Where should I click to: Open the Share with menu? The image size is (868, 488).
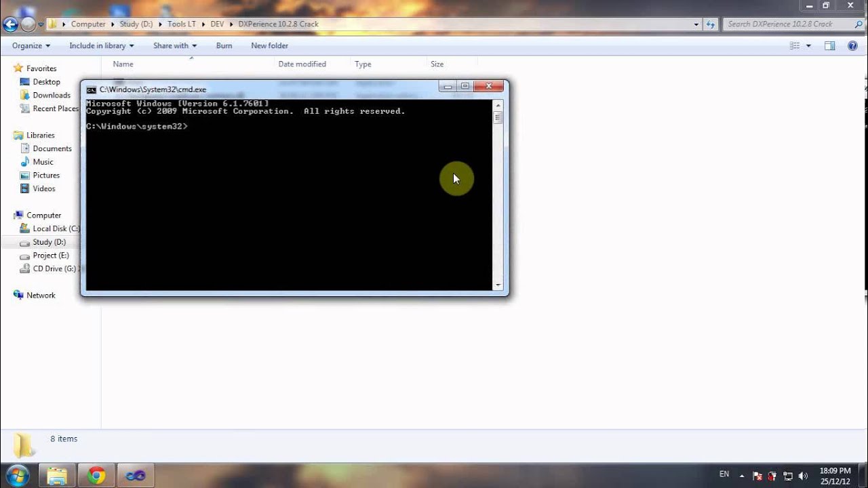coord(175,45)
